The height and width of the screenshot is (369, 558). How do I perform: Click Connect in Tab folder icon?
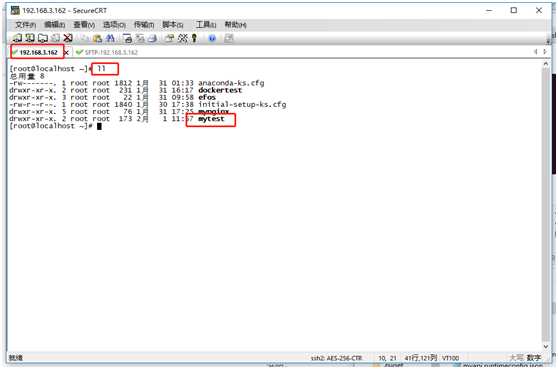(43, 38)
